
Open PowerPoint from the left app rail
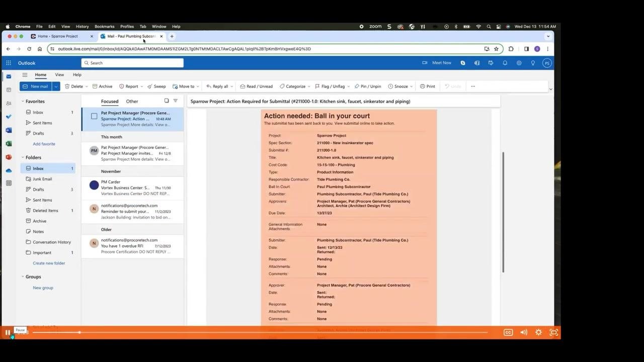point(9,157)
